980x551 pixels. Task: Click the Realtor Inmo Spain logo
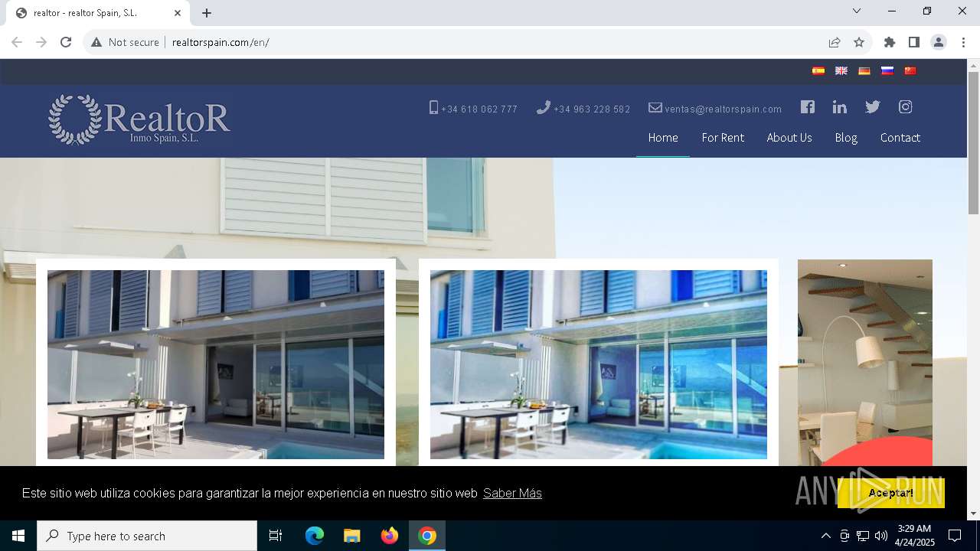tap(139, 119)
